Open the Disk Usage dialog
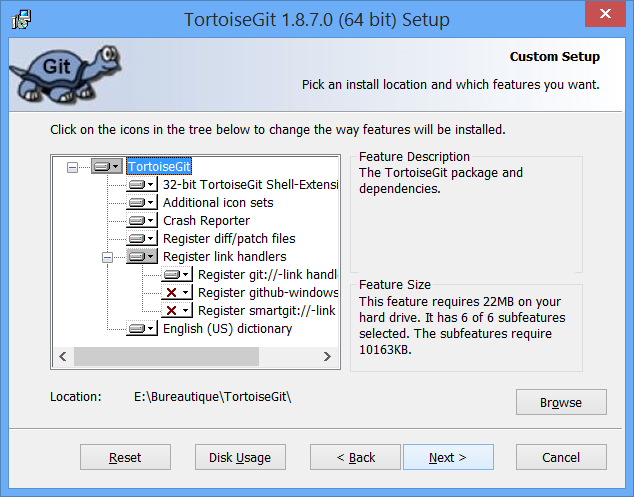Image resolution: width=634 pixels, height=497 pixels. (x=239, y=457)
